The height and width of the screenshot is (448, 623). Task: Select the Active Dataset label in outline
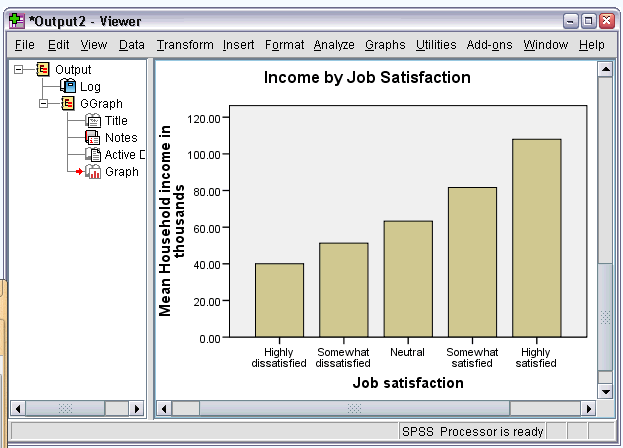(x=125, y=154)
